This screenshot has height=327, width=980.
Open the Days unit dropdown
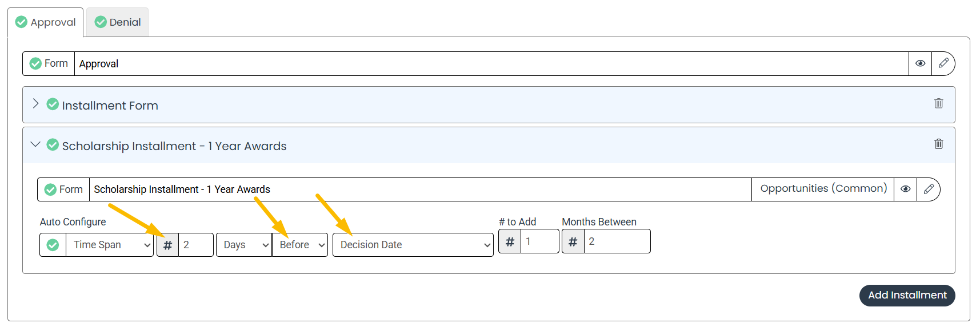tap(244, 245)
